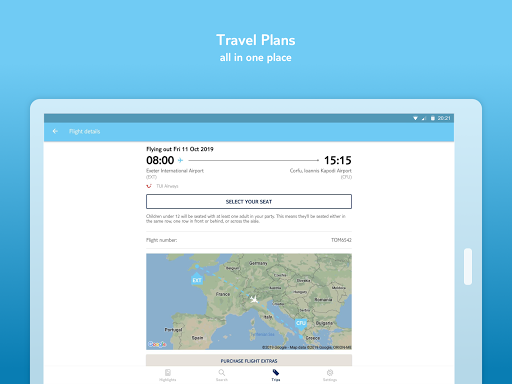
Task: Click the Flight number row
Action: tap(249, 240)
